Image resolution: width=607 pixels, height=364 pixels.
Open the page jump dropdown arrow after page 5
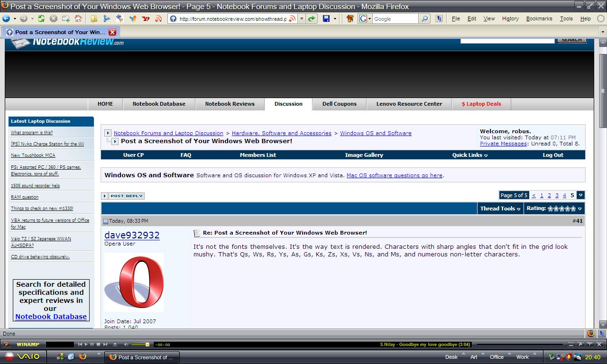click(x=580, y=195)
